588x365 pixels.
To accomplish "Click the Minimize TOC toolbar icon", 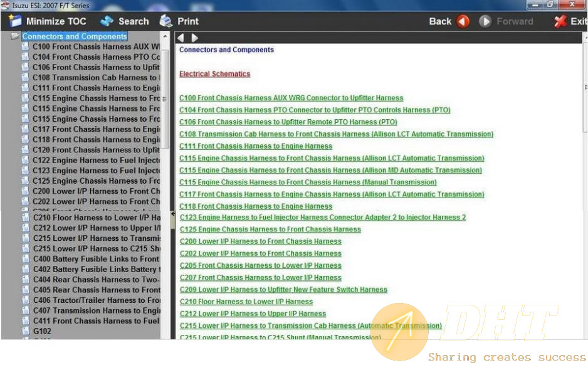I will click(15, 21).
